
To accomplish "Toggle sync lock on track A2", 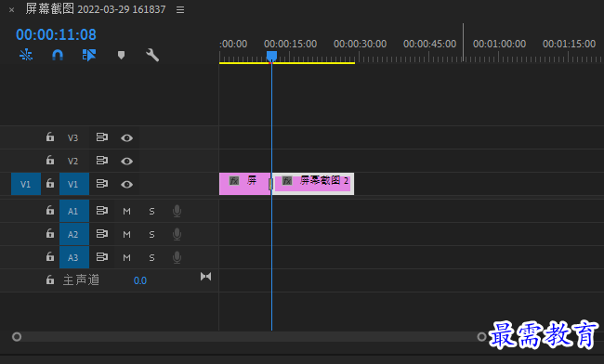I will click(x=102, y=234).
